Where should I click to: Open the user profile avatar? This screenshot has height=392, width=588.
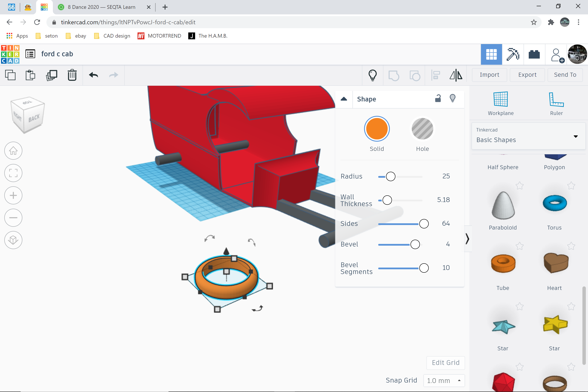pyautogui.click(x=577, y=55)
